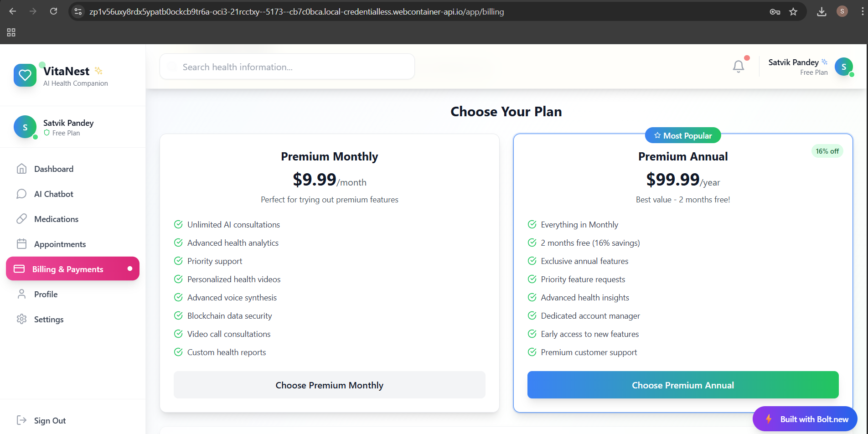The image size is (868, 434).
Task: Focus the Search health information field
Action: [x=287, y=67]
